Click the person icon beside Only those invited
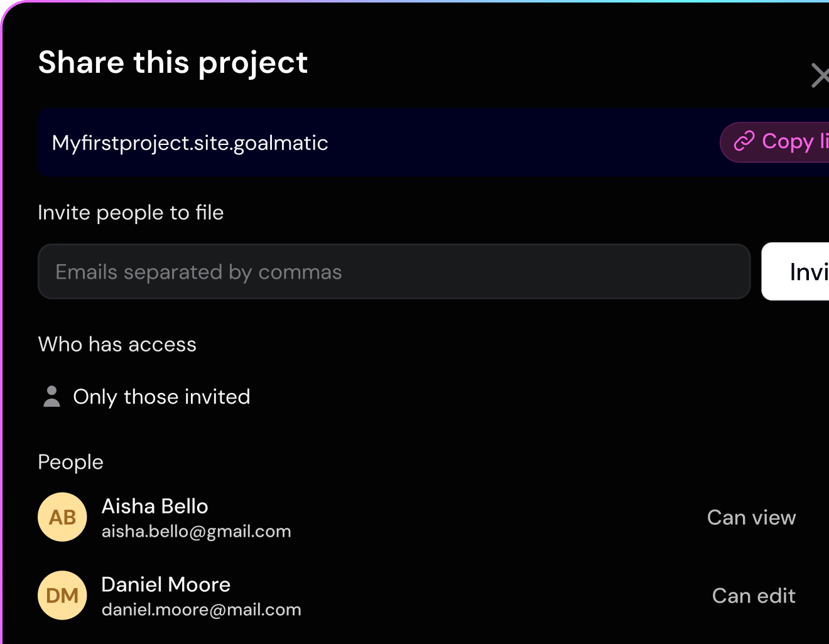The height and width of the screenshot is (644, 829). 51,397
